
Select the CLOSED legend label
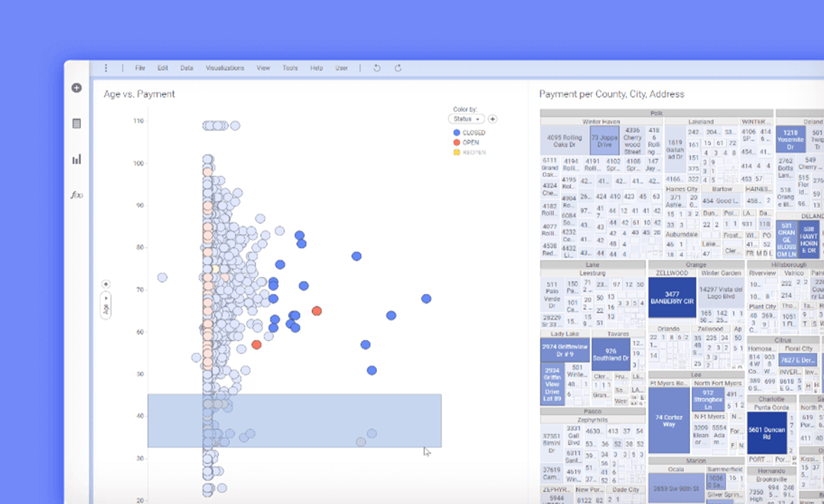474,133
